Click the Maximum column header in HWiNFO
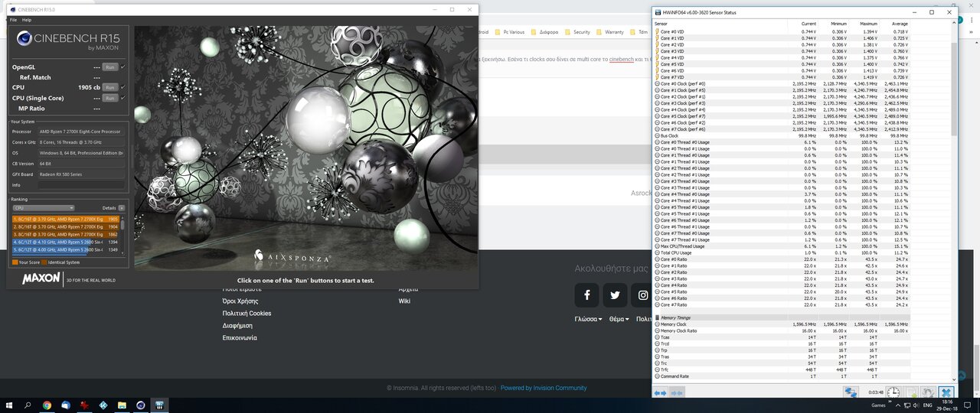 point(864,24)
